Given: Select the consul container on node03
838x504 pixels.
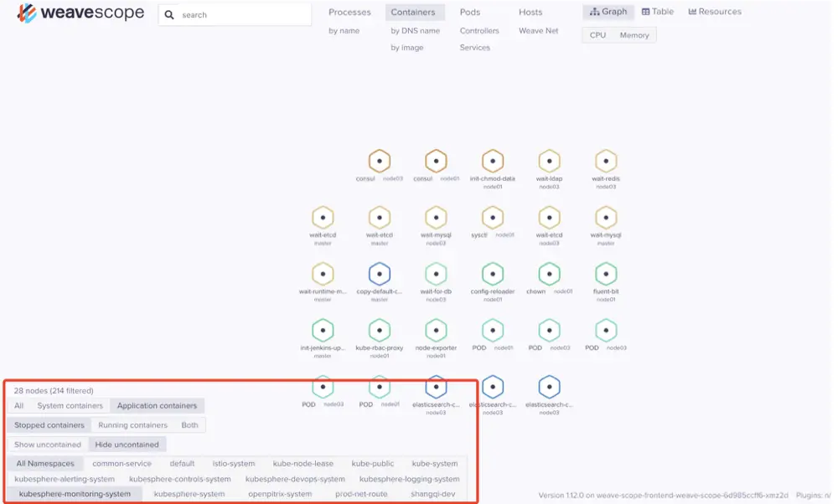Looking at the screenshot, I should click(380, 161).
